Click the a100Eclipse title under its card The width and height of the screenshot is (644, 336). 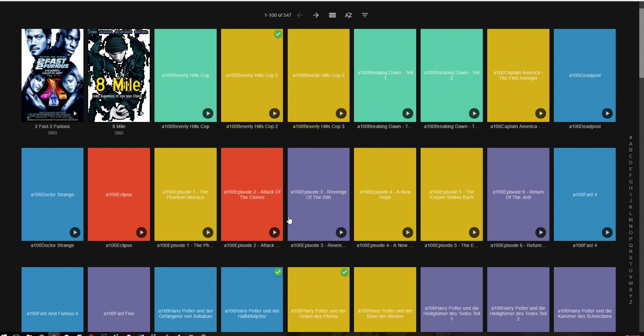(x=119, y=245)
